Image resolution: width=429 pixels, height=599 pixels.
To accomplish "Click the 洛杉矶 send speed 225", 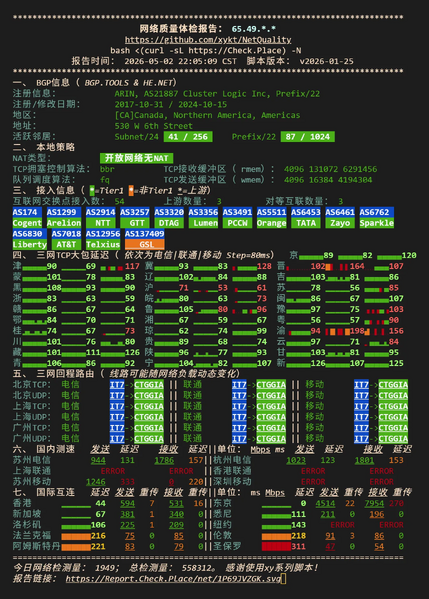I will point(128,525).
